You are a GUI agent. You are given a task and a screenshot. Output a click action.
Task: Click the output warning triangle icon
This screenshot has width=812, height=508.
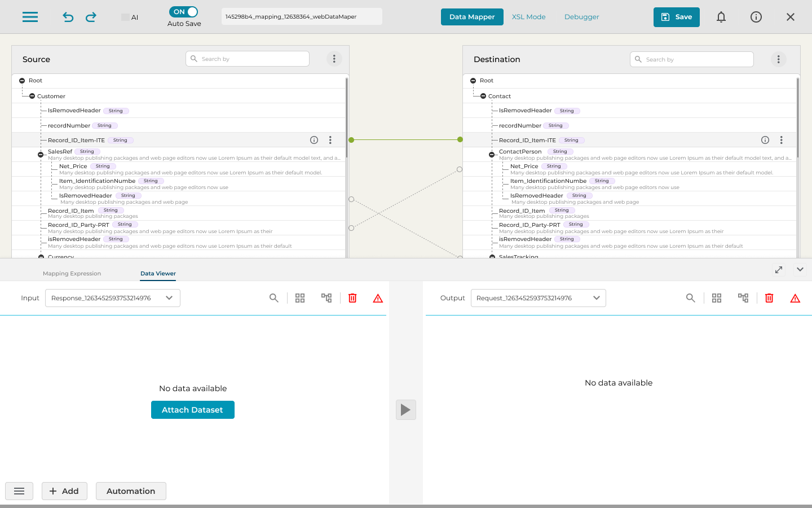[x=795, y=298]
